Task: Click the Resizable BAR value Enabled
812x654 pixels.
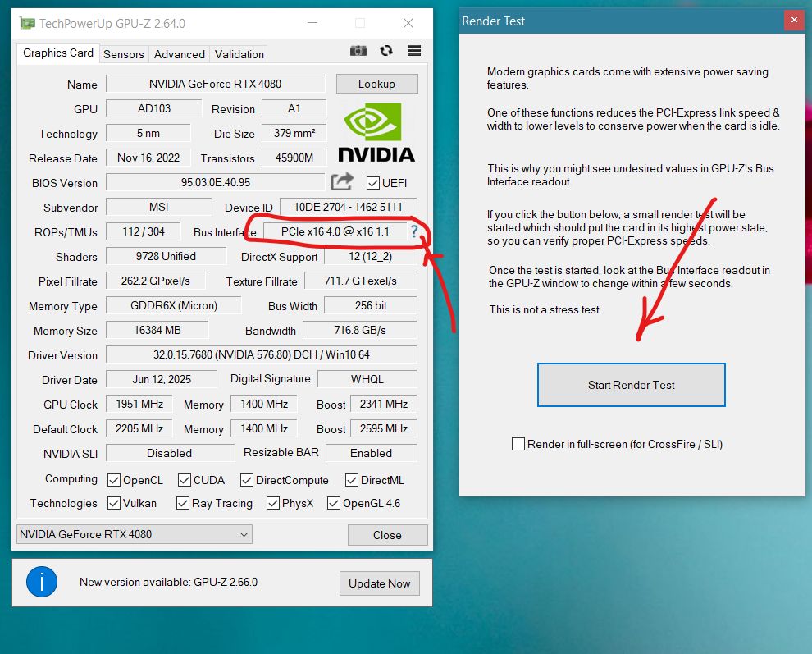Action: pos(372,453)
